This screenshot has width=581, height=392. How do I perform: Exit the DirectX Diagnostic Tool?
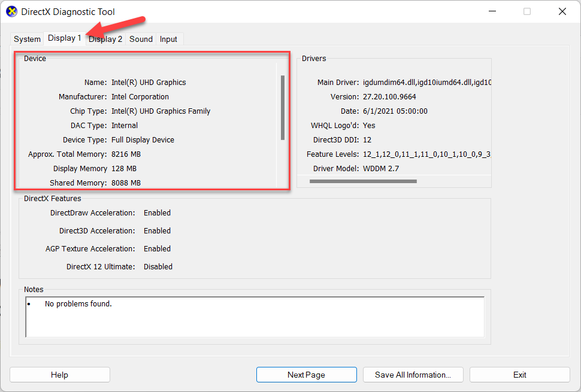[x=519, y=374]
